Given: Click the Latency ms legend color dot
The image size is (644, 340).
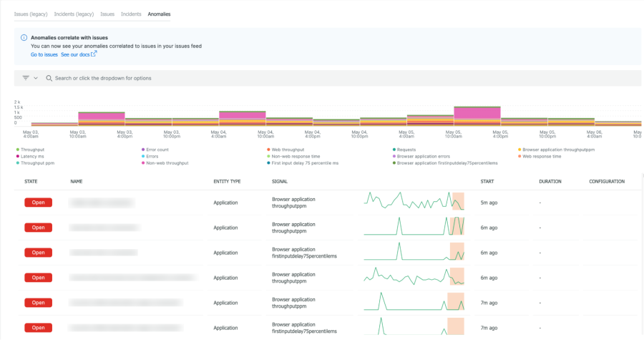Looking at the screenshot, I should tap(17, 156).
